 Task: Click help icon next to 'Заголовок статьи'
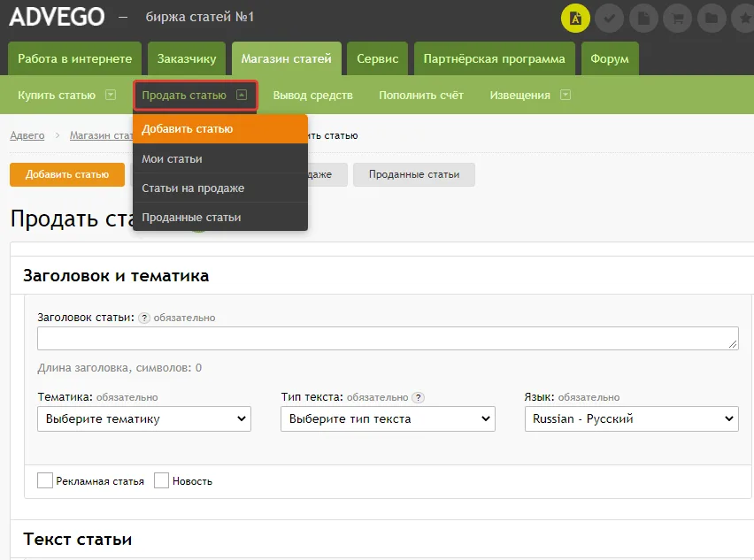click(144, 318)
